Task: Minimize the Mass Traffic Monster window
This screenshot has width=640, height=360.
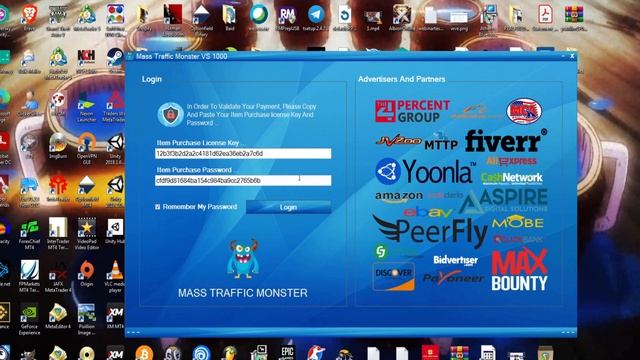Action: click(x=563, y=56)
